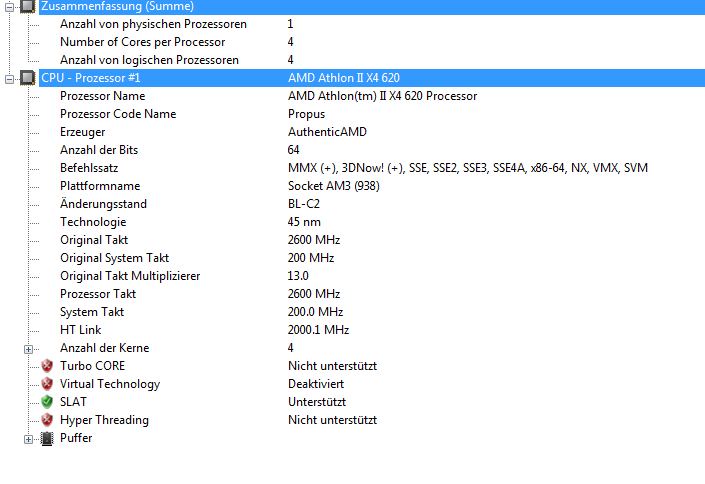The width and height of the screenshot is (705, 484).
Task: Expand the Puffer section
Action: [x=28, y=439]
